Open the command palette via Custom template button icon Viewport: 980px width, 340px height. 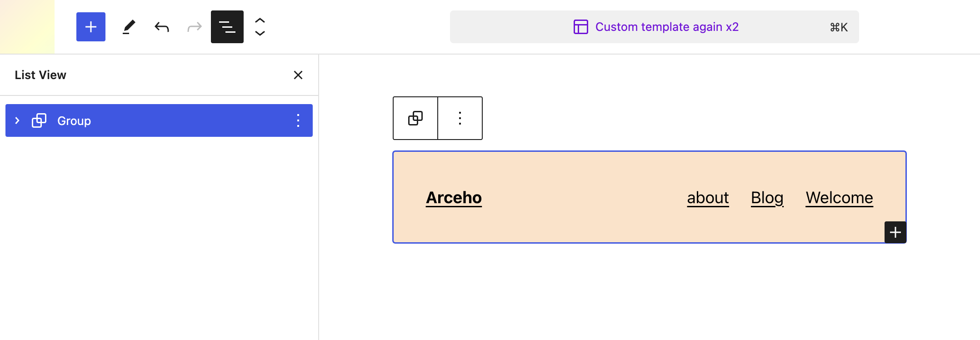point(580,27)
